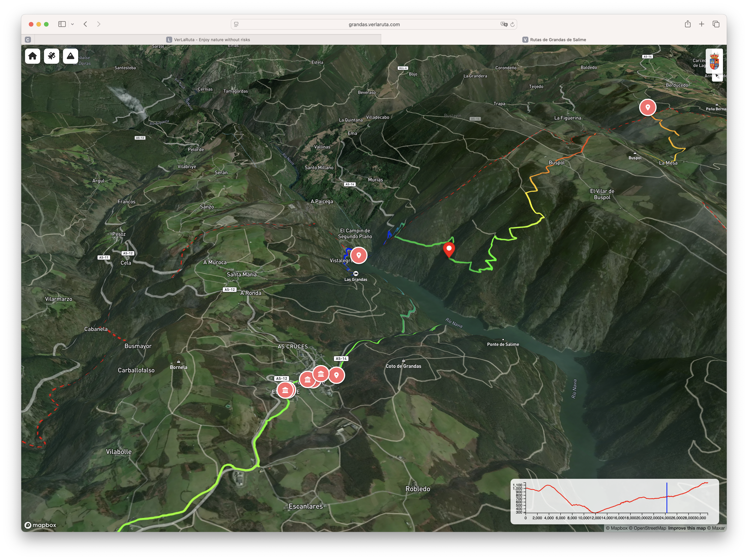
Task: Select the marker pin near La Figuerina
Action: pos(647,108)
